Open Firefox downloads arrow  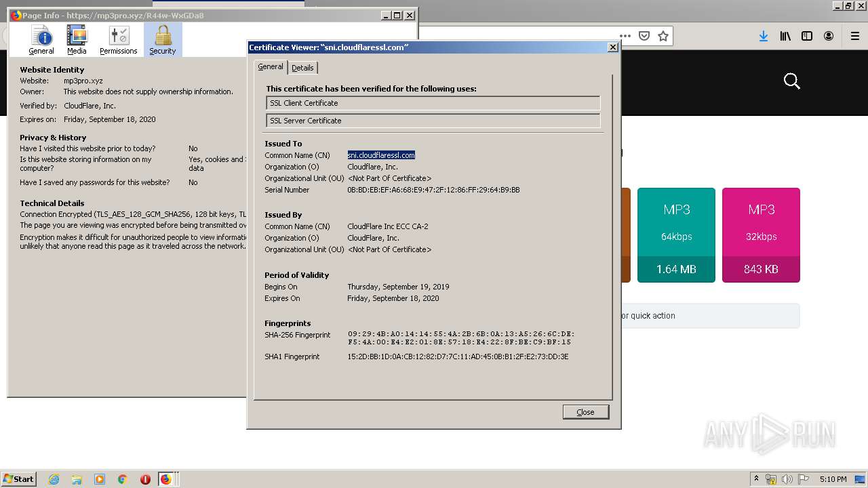(764, 37)
